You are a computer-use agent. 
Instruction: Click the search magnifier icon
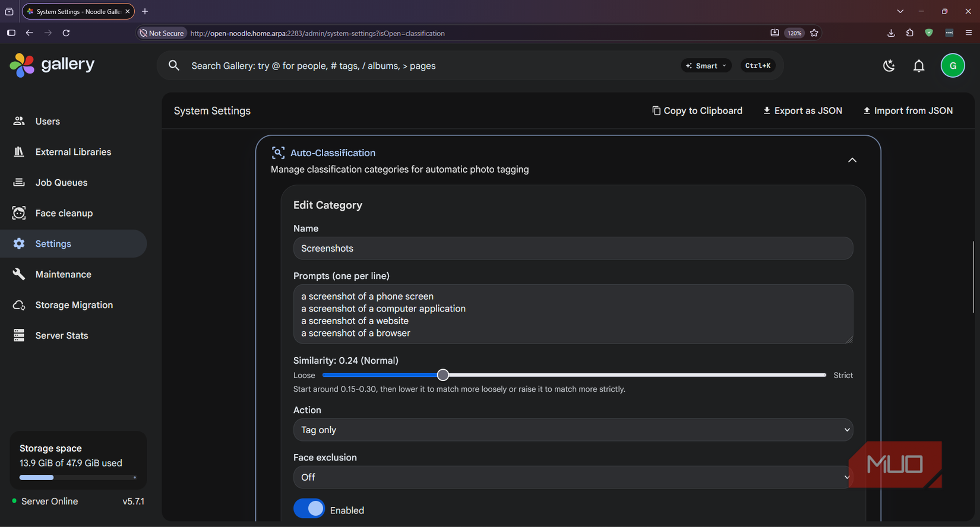coord(174,65)
